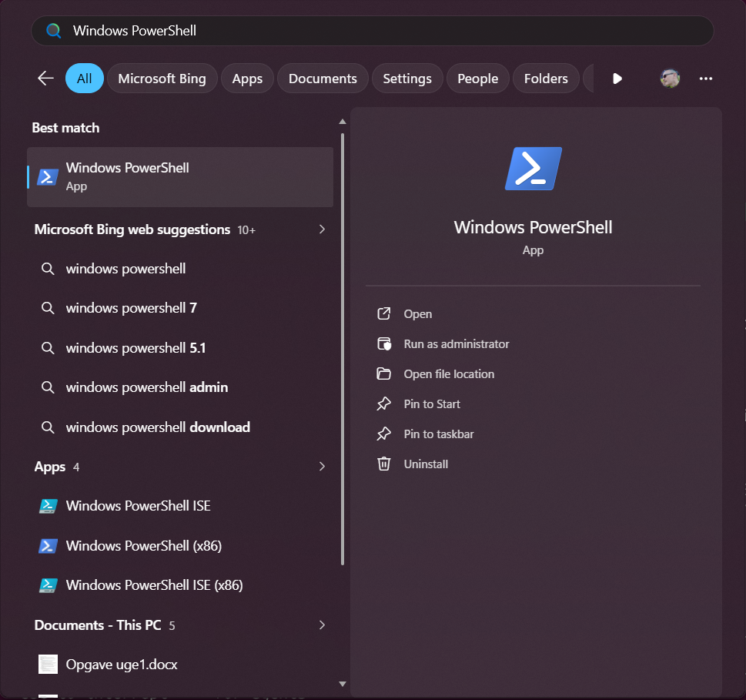Switch to the Folders filter tab
The height and width of the screenshot is (700, 746).
tap(546, 79)
